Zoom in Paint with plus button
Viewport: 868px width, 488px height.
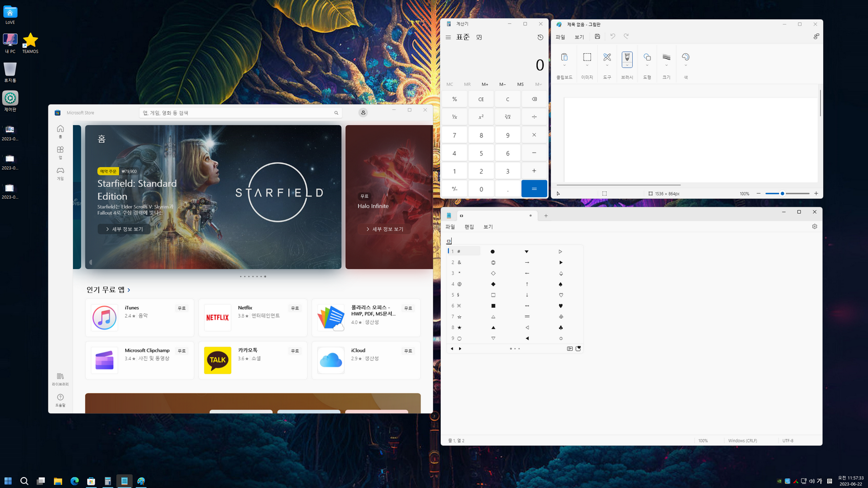point(816,193)
